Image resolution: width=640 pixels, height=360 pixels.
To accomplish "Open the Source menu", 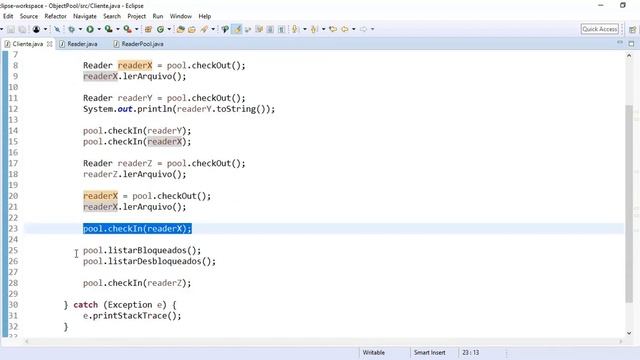I will 29,16.
